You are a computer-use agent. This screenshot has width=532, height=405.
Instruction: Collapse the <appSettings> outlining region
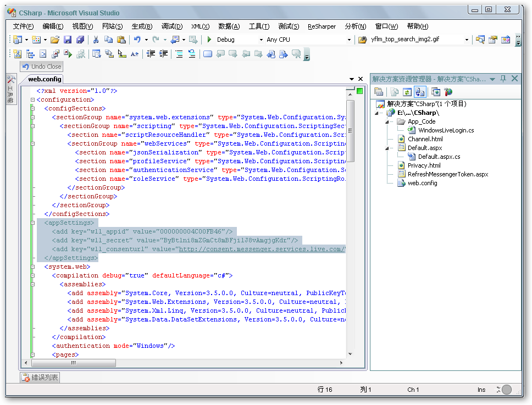coord(33,223)
